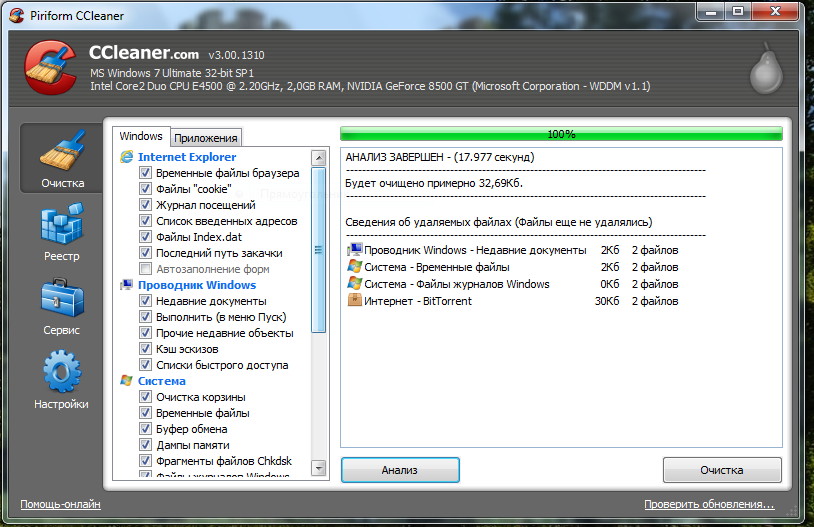Viewport: 814px width, 527px height.
Task: Select the Система group heading
Action: pyautogui.click(x=161, y=381)
